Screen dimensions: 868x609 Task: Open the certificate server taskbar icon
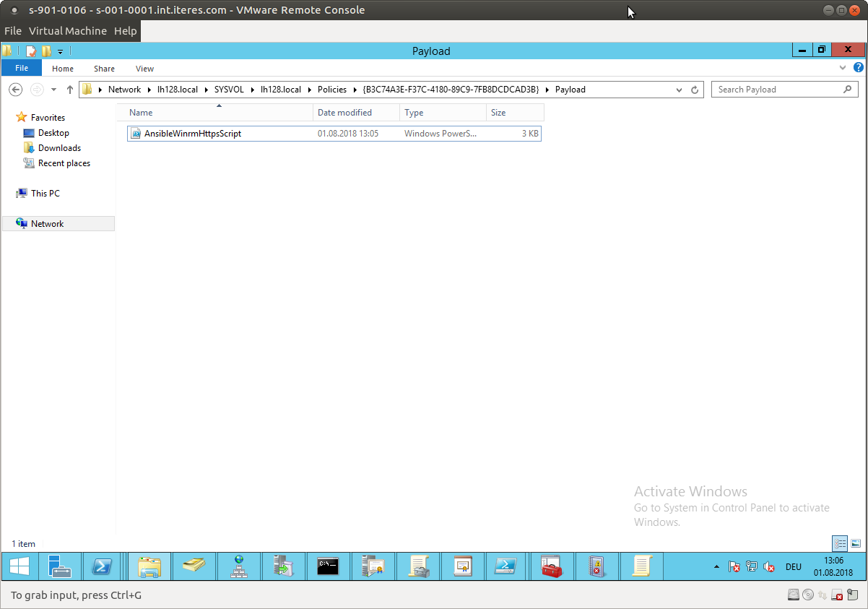tap(373, 566)
